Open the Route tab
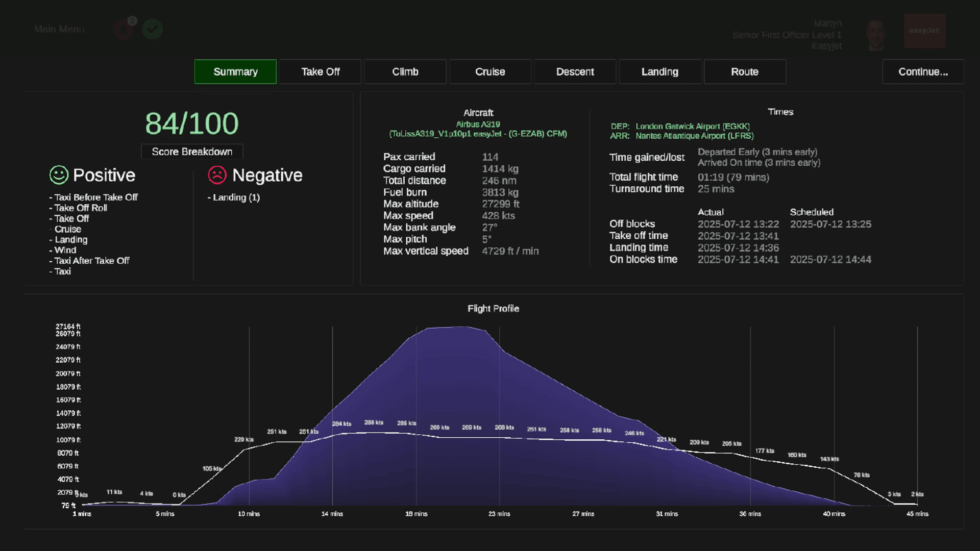This screenshot has width=980, height=551. 744,72
